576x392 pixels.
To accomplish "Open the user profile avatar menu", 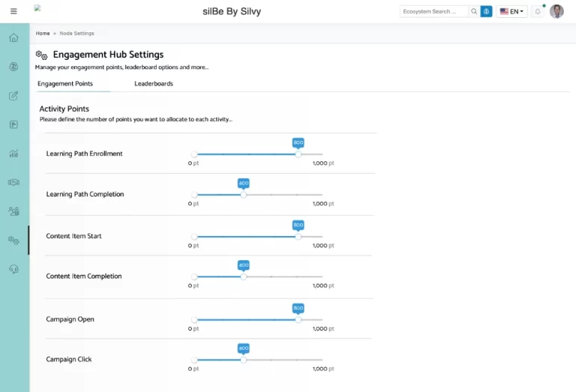I will 556,11.
